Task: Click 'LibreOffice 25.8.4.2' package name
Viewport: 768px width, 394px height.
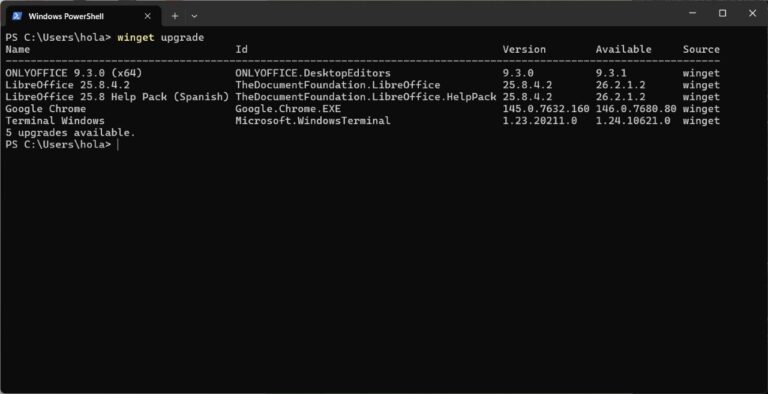Action: point(68,85)
